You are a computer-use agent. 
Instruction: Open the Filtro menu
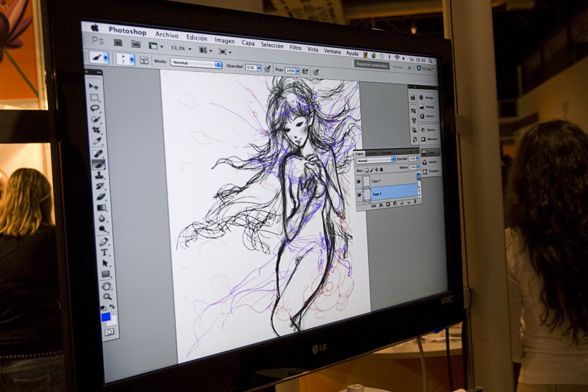click(295, 48)
